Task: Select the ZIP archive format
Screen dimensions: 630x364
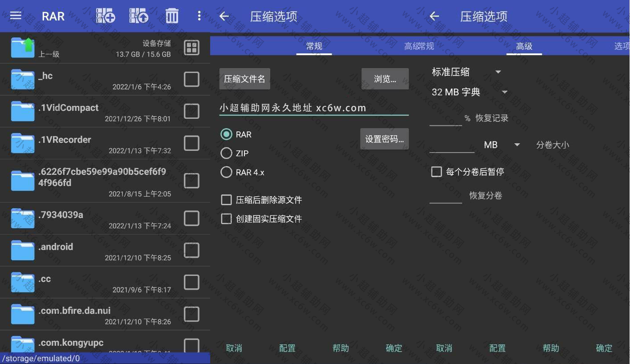Action: [226, 153]
